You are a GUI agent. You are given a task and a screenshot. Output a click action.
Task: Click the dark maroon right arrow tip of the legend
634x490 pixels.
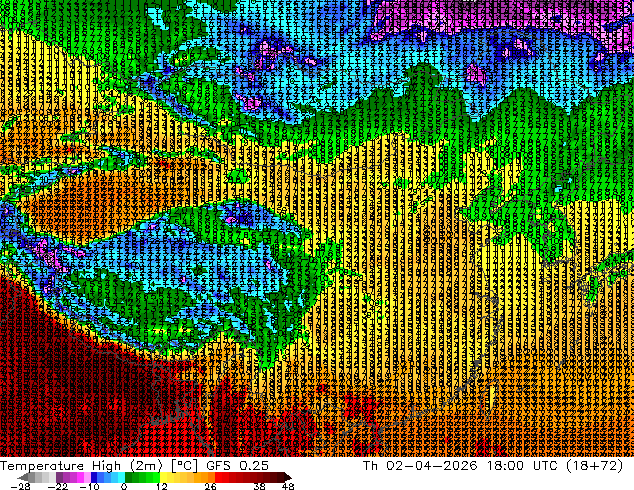click(287, 477)
